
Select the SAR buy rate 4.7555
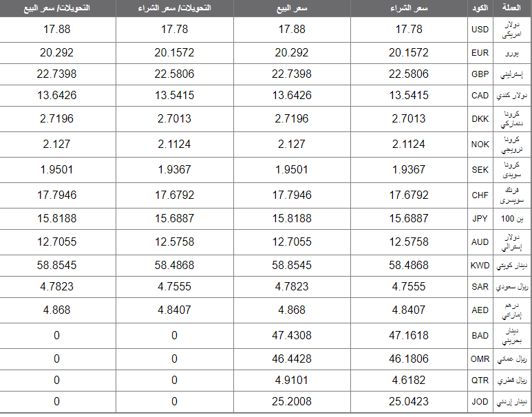click(409, 287)
